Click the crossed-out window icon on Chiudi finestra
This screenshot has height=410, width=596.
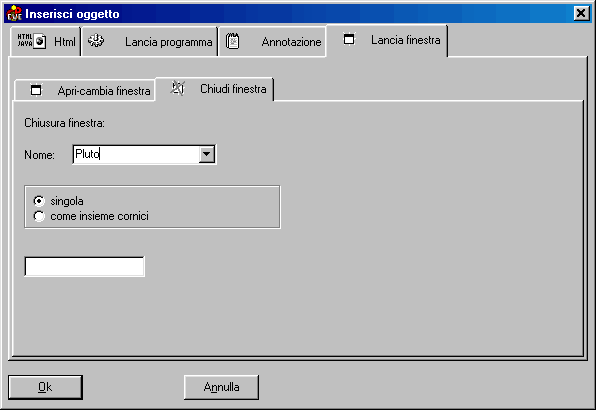(x=178, y=88)
